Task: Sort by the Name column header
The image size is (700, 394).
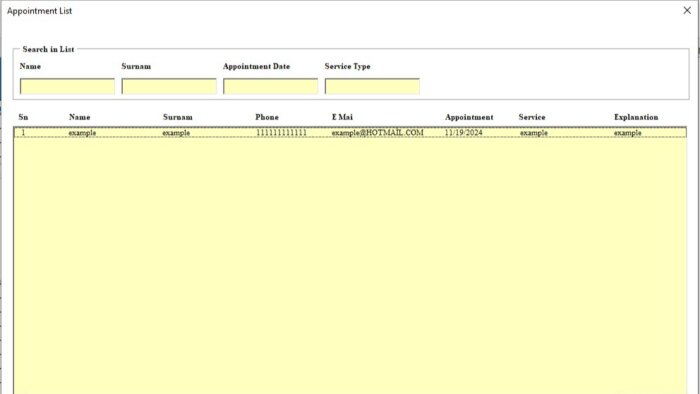Action: point(79,117)
